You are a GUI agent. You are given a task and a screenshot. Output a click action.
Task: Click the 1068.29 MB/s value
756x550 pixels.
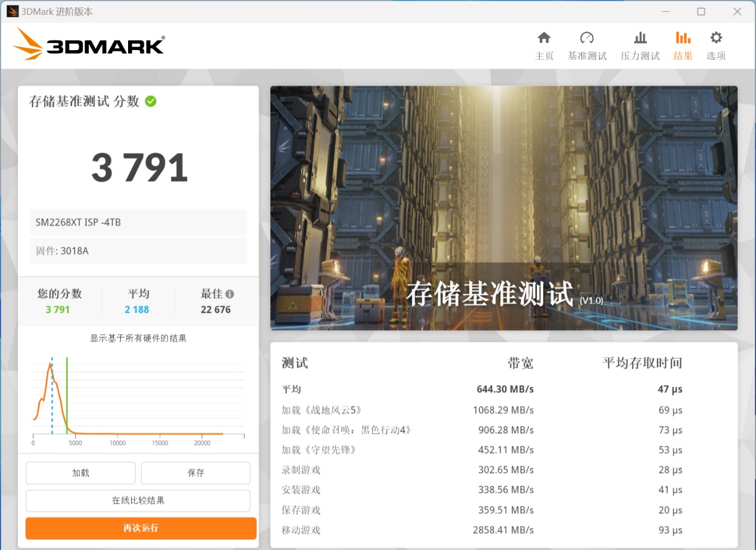point(503,411)
